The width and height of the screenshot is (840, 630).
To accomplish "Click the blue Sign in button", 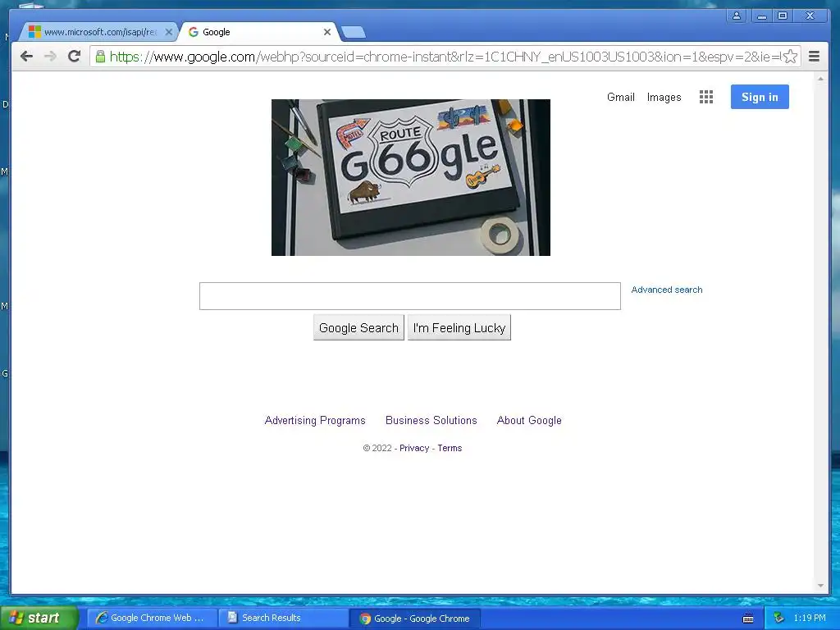I will (x=760, y=97).
